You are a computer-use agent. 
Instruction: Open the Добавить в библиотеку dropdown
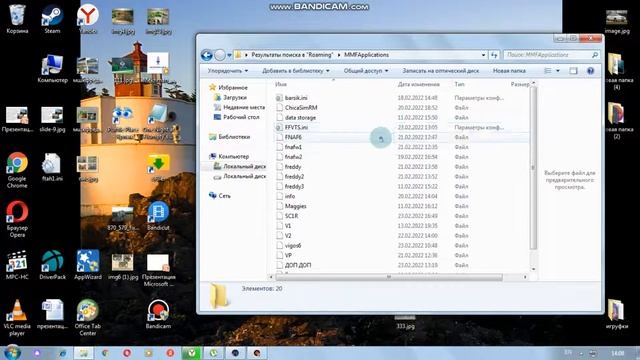click(x=296, y=71)
